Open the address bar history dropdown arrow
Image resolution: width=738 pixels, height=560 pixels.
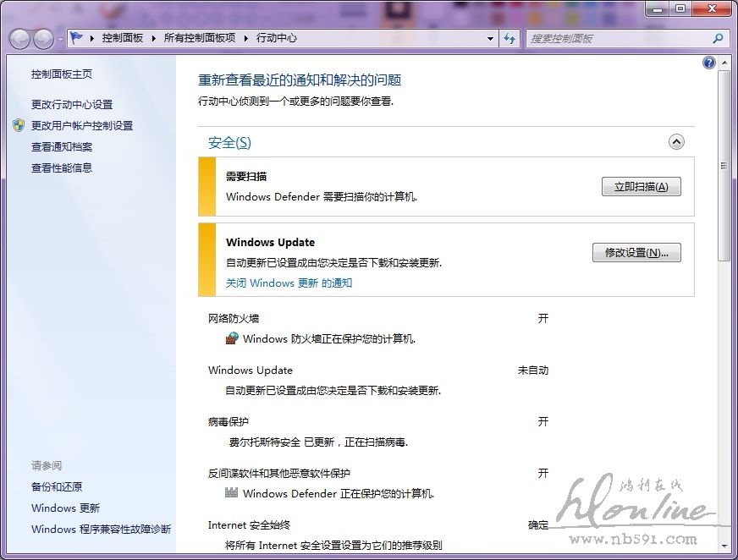(490, 38)
